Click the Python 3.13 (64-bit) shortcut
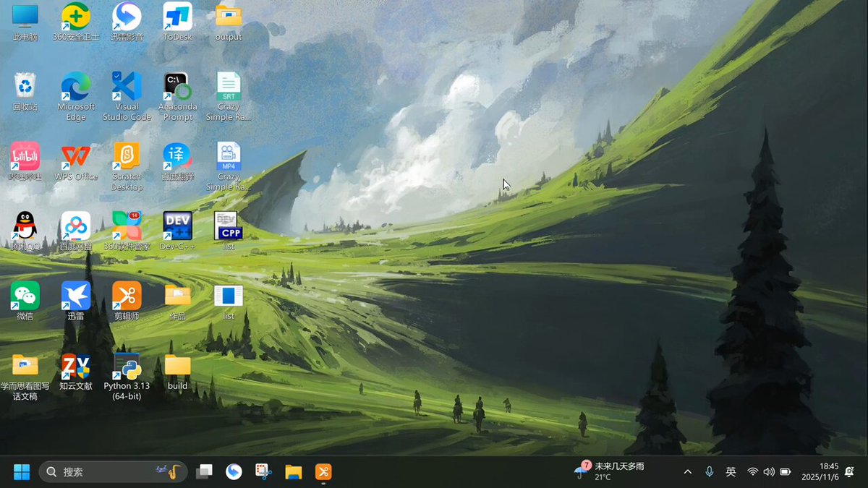Screen dimensions: 868x488 click(127, 376)
